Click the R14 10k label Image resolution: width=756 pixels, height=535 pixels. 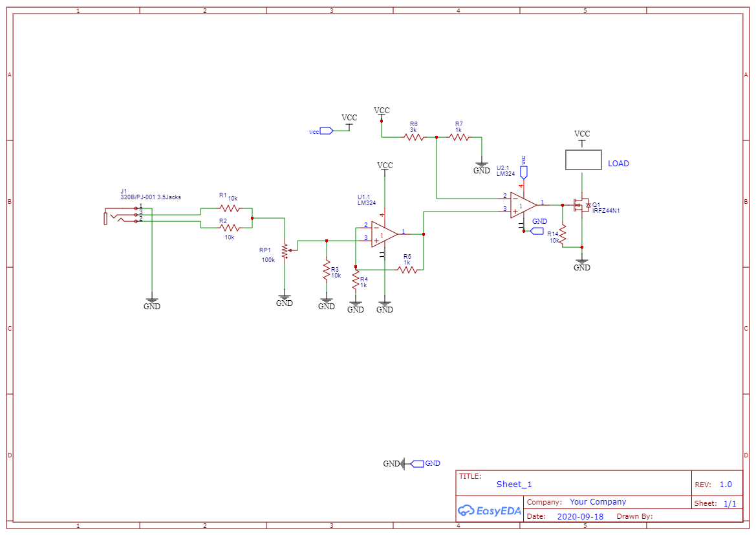click(554, 240)
